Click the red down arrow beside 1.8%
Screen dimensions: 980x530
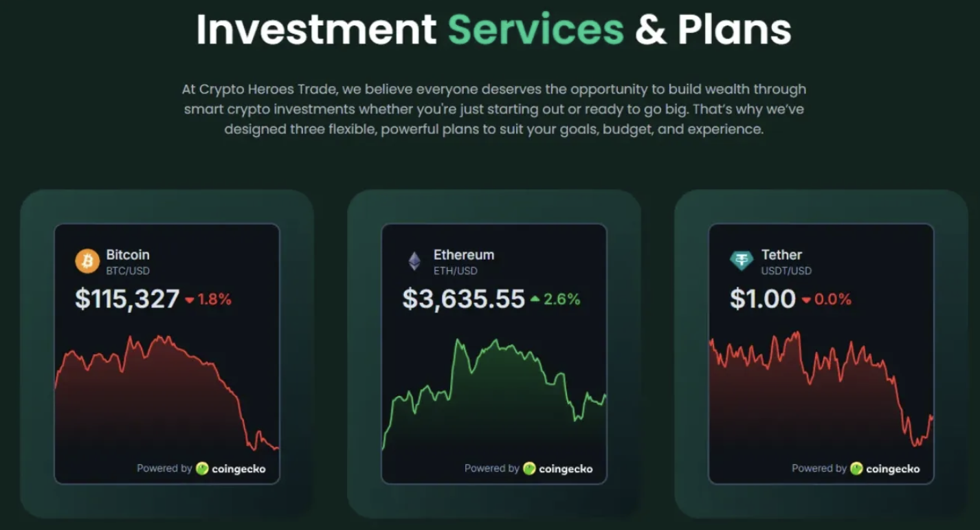[x=190, y=300]
